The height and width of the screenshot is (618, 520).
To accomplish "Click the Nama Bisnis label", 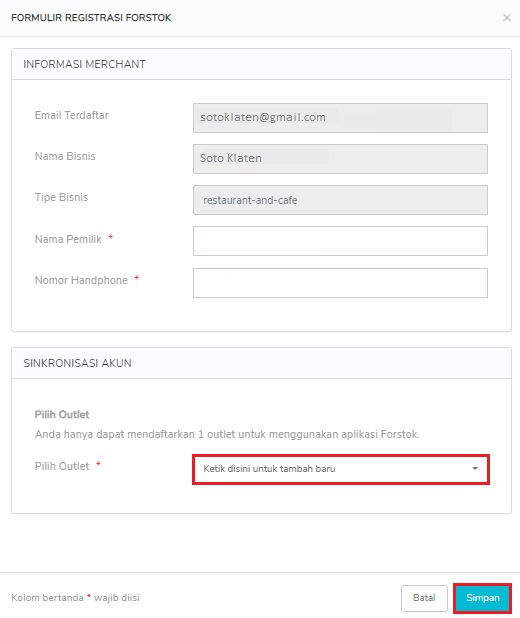I will (x=65, y=156).
